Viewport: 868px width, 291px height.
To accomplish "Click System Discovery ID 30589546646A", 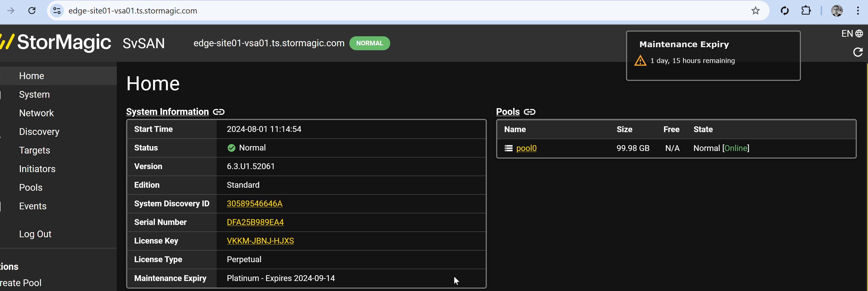I will point(254,204).
